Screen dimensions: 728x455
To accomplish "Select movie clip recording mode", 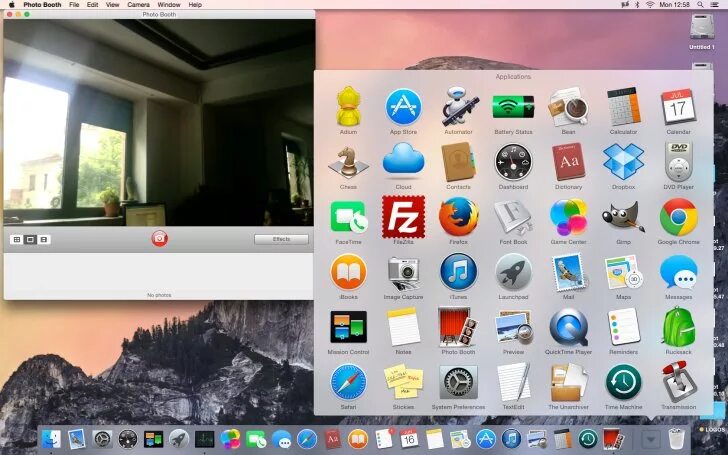I will click(x=44, y=240).
